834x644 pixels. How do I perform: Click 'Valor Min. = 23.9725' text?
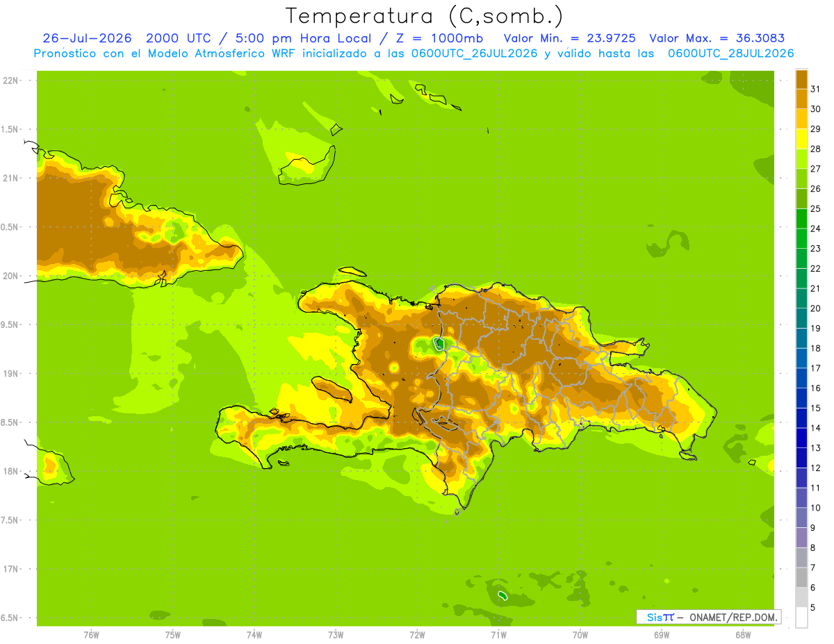tap(569, 38)
